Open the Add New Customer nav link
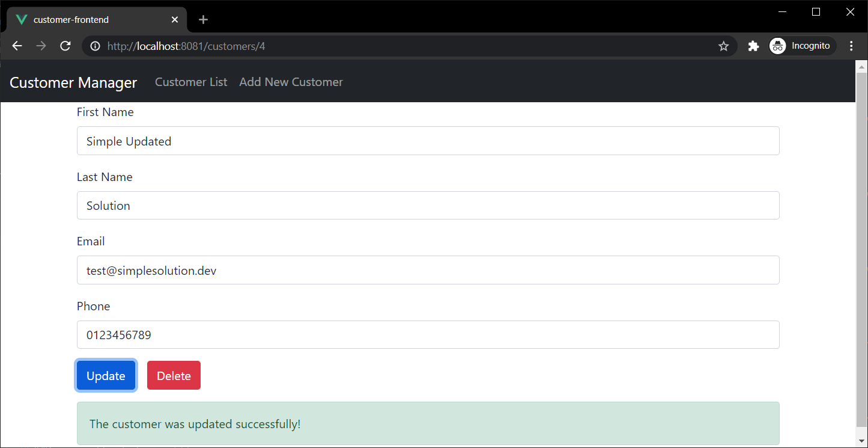The width and height of the screenshot is (868, 448). coord(291,82)
